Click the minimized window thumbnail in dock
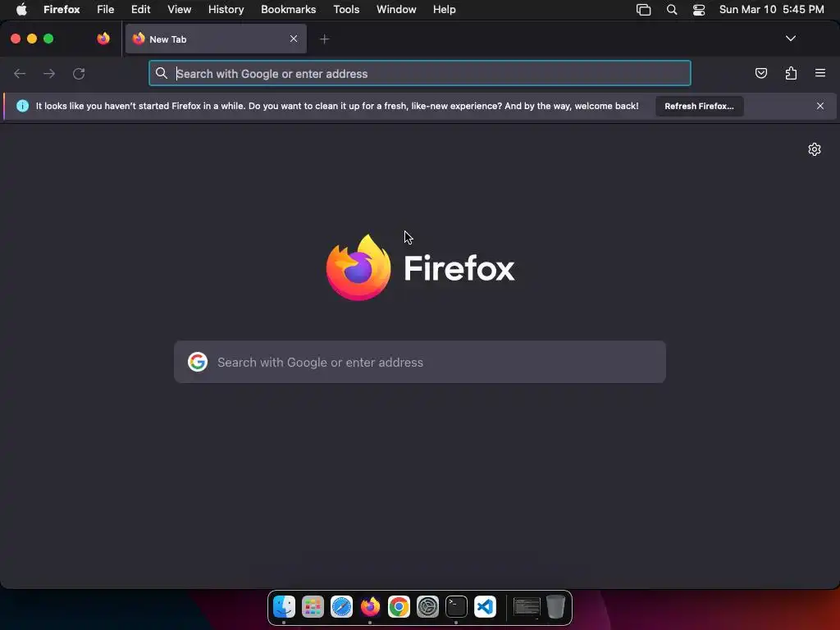 [x=527, y=608]
